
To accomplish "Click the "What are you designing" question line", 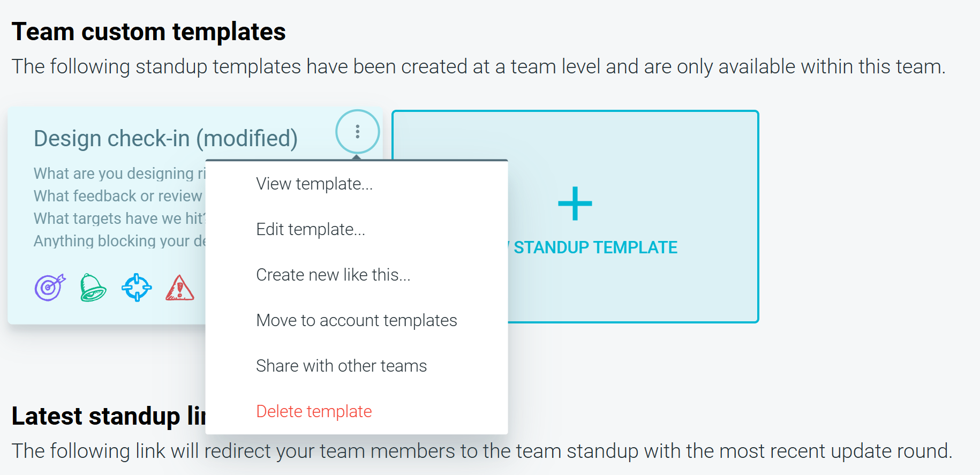I will 119,174.
